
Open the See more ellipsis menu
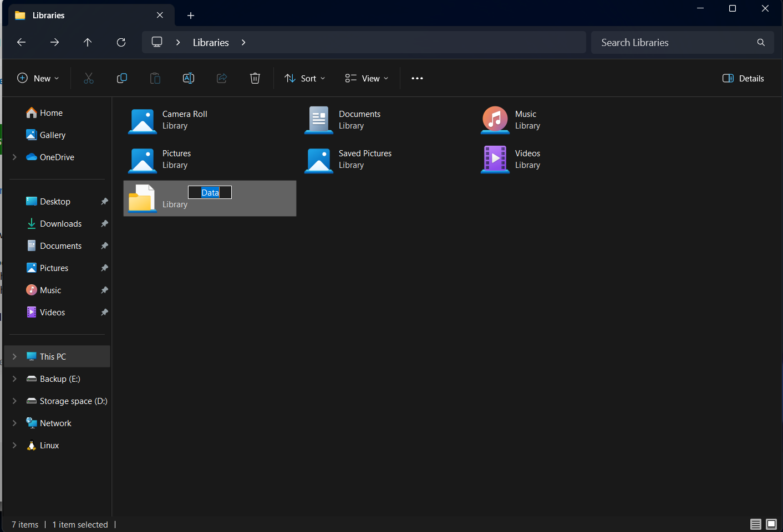click(x=417, y=78)
